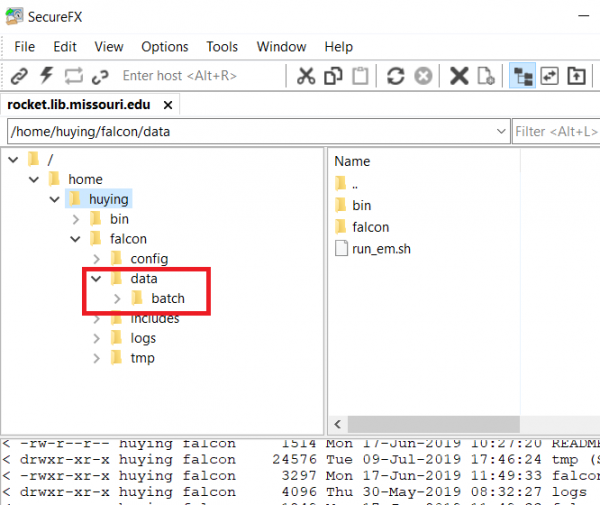Image resolution: width=600 pixels, height=505 pixels.
Task: Click the Cut scissors icon
Action: (306, 76)
